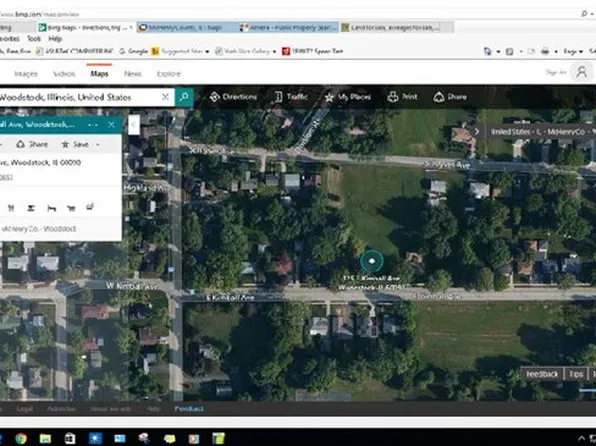Open Directions in the map toolbar
Viewport: 596px width, 446px height.
[x=233, y=97]
